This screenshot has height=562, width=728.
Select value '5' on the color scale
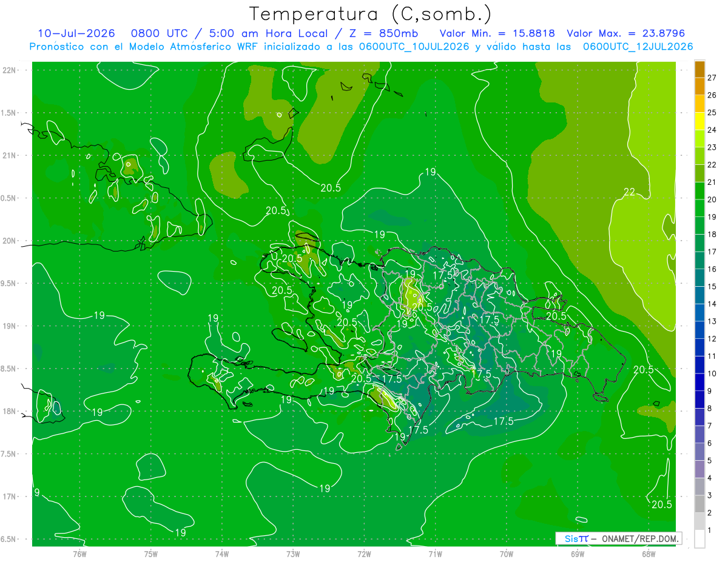pyautogui.click(x=710, y=460)
